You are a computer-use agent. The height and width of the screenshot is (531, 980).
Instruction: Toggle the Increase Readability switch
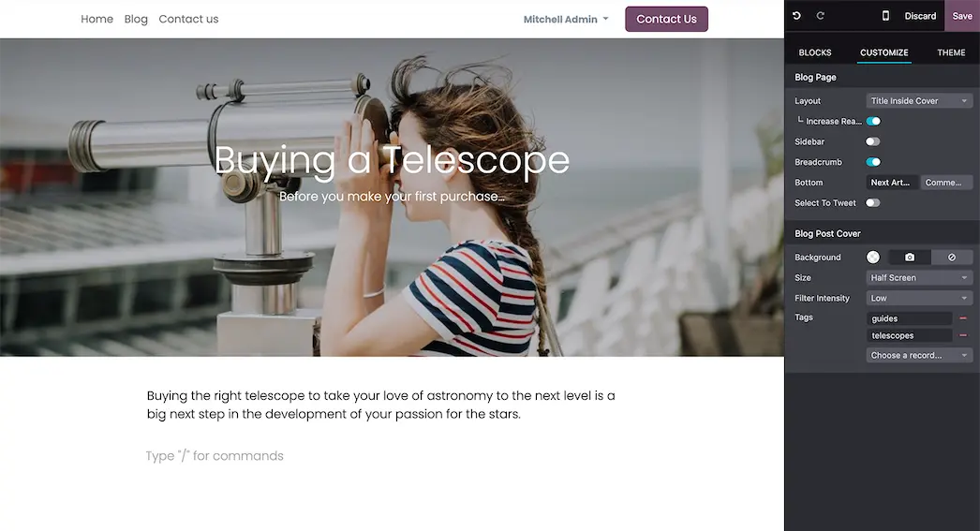pyautogui.click(x=873, y=121)
